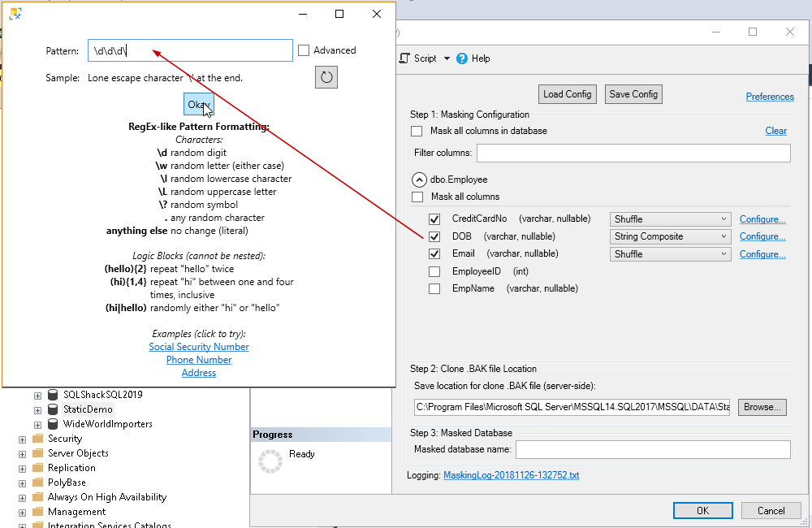Click the Okay button in pattern dialog
Image resolution: width=812 pixels, height=528 pixels.
(x=199, y=105)
